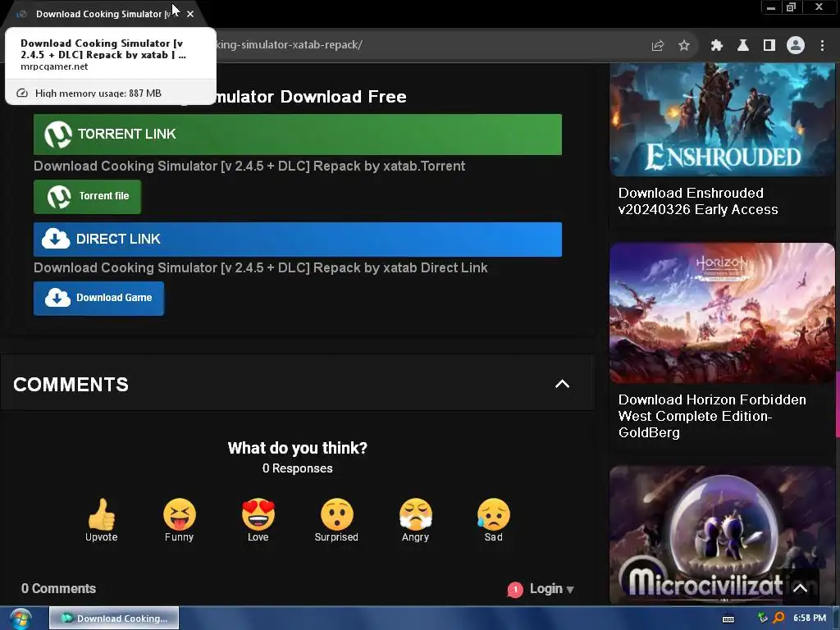
Task: Click the blue DIRECT LINK banner
Action: tap(297, 239)
